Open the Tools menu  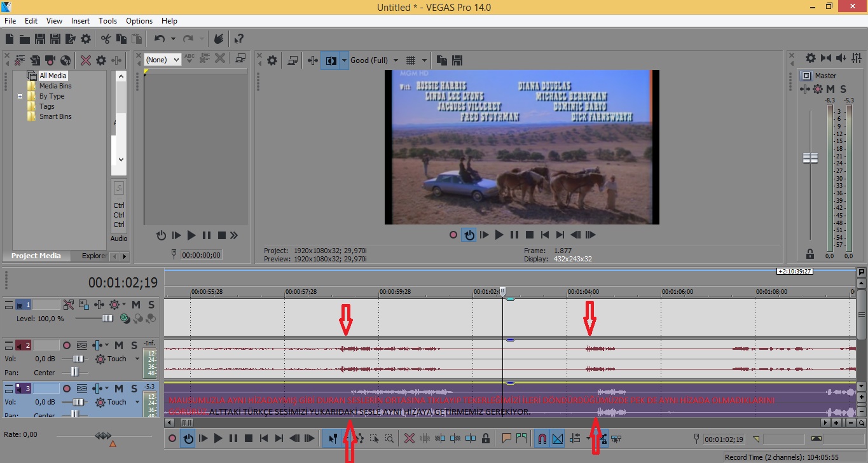(108, 21)
